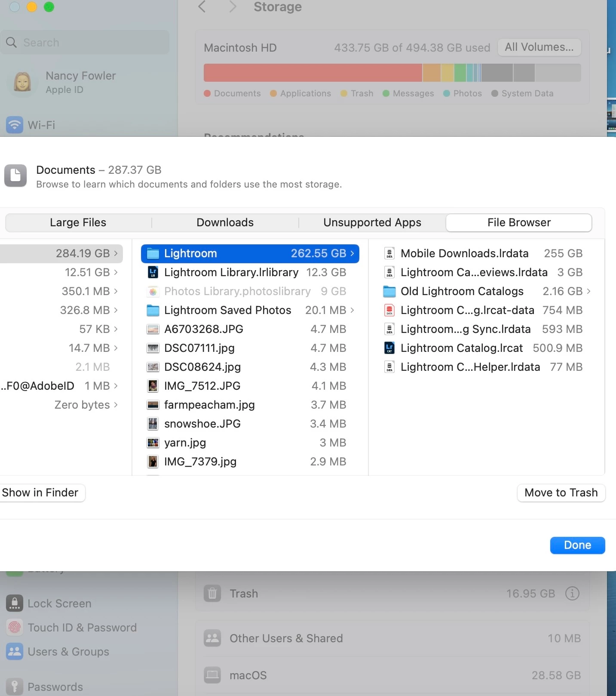The width and height of the screenshot is (616, 696).
Task: Click the forward arrow beside Storage
Action: (x=233, y=6)
